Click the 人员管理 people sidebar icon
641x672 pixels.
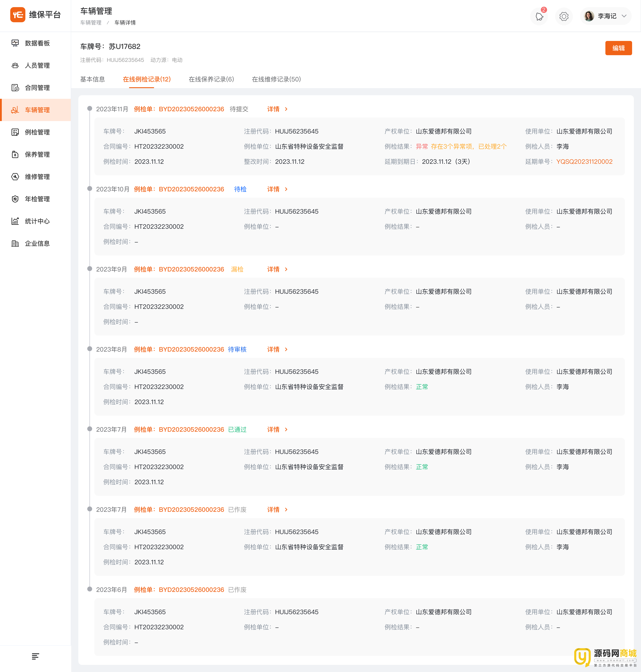15,65
